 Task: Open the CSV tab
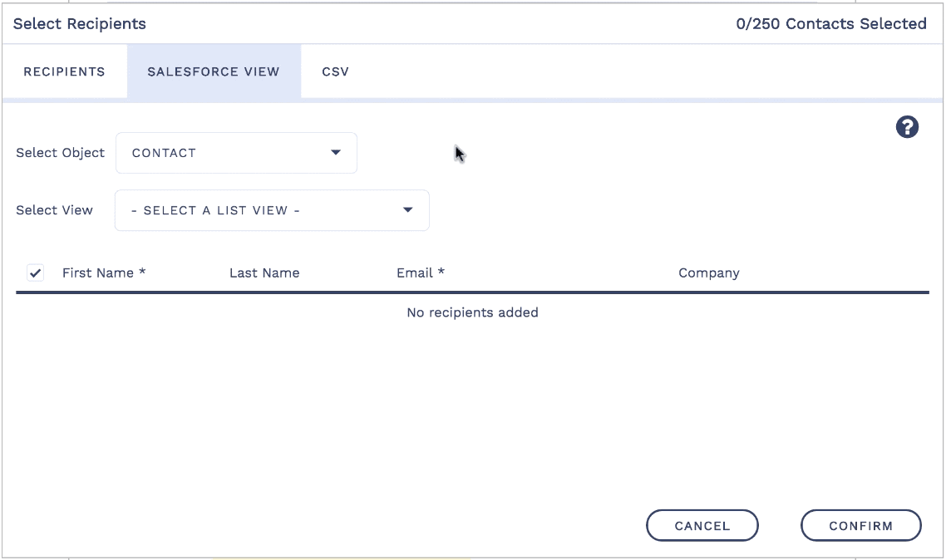coord(335,71)
